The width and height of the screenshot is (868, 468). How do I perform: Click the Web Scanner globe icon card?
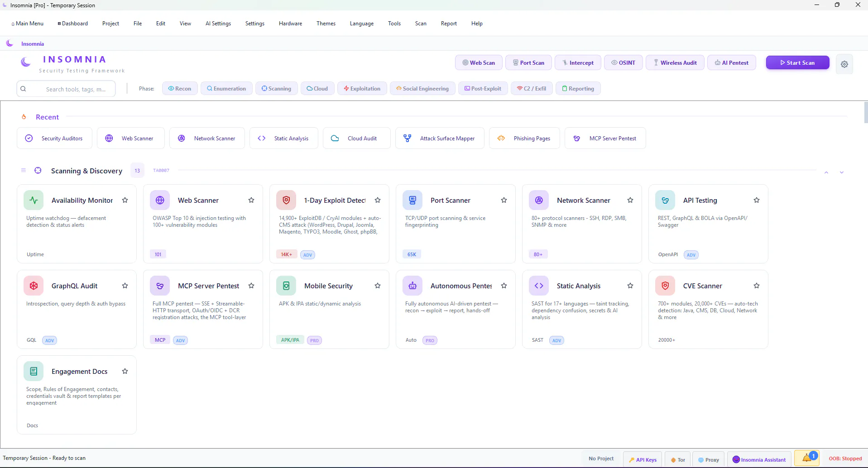tap(160, 200)
